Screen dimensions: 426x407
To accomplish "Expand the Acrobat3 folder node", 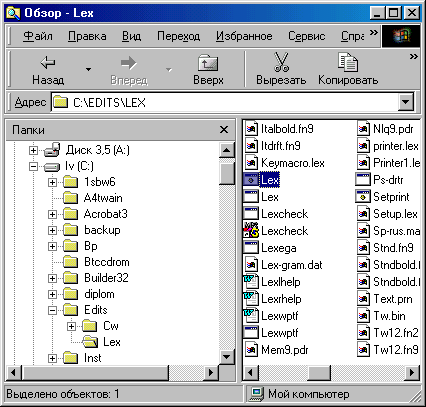I will tap(52, 214).
